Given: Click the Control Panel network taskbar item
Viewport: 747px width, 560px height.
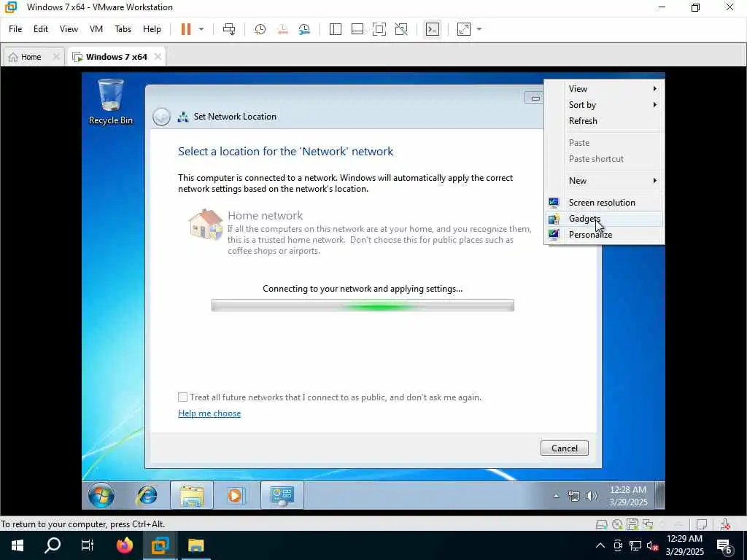Looking at the screenshot, I should 282,495.
